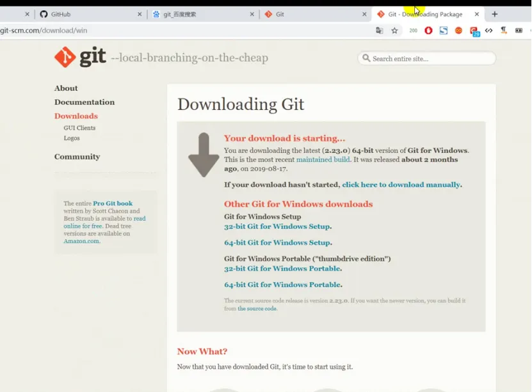Viewport: 532px width, 392px height.
Task: Click the 200 status code extension icon
Action: (x=414, y=31)
